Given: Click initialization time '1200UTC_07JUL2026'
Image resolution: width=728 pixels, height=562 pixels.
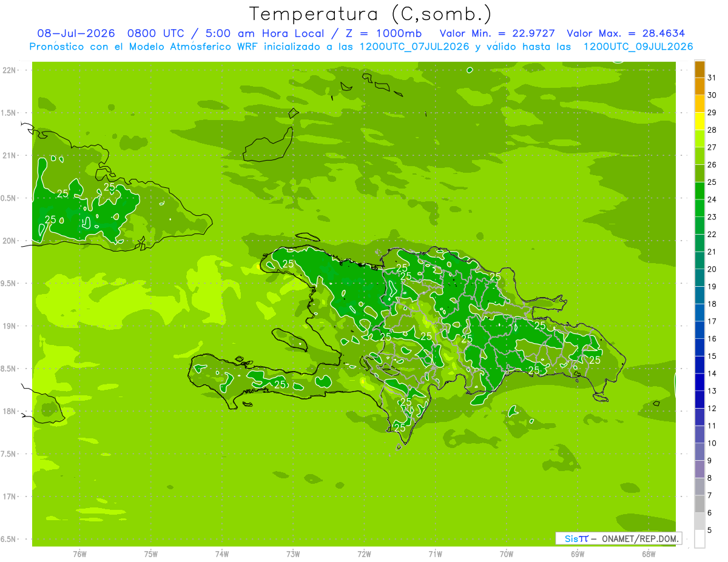Looking at the screenshot, I should point(414,47).
